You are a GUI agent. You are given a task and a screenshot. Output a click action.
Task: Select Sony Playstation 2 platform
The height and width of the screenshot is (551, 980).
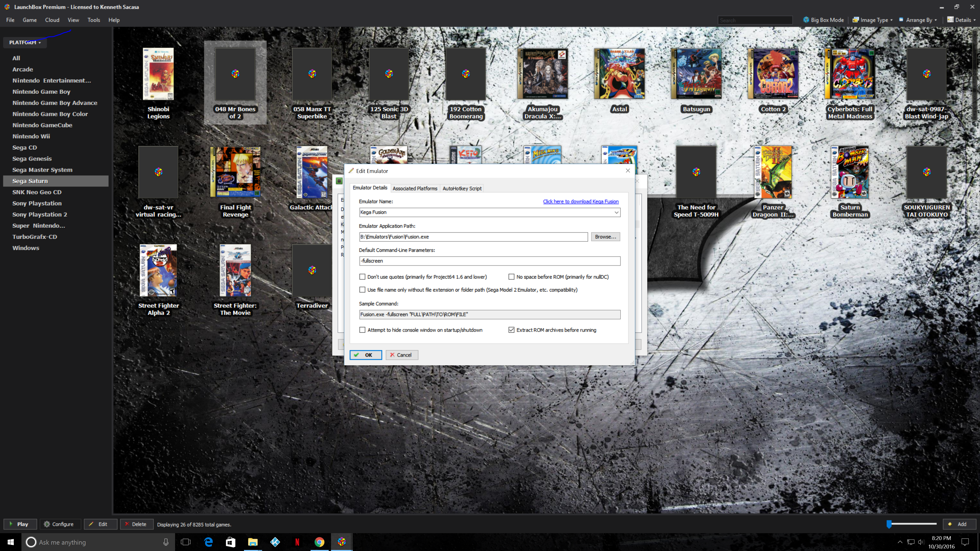pyautogui.click(x=40, y=215)
